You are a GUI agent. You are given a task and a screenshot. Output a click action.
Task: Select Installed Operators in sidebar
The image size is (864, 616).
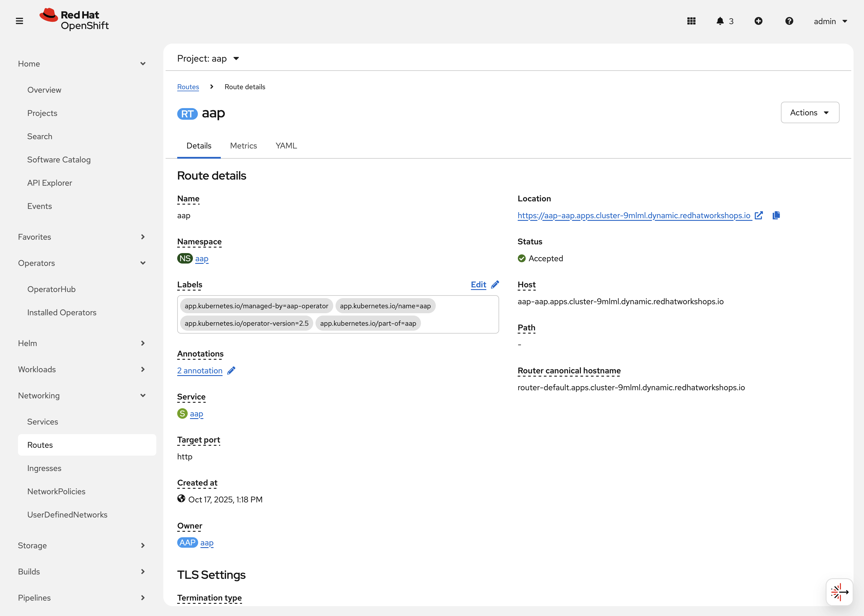(x=62, y=312)
